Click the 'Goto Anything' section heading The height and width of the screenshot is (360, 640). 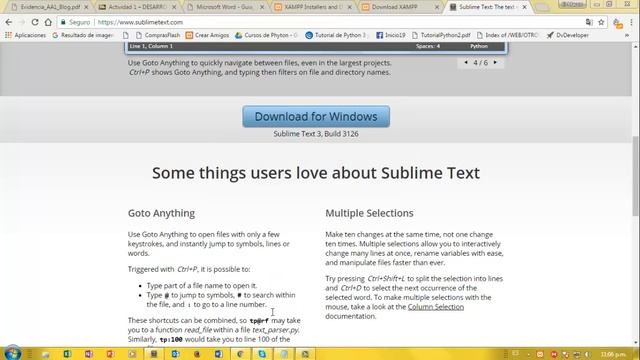[x=161, y=213]
